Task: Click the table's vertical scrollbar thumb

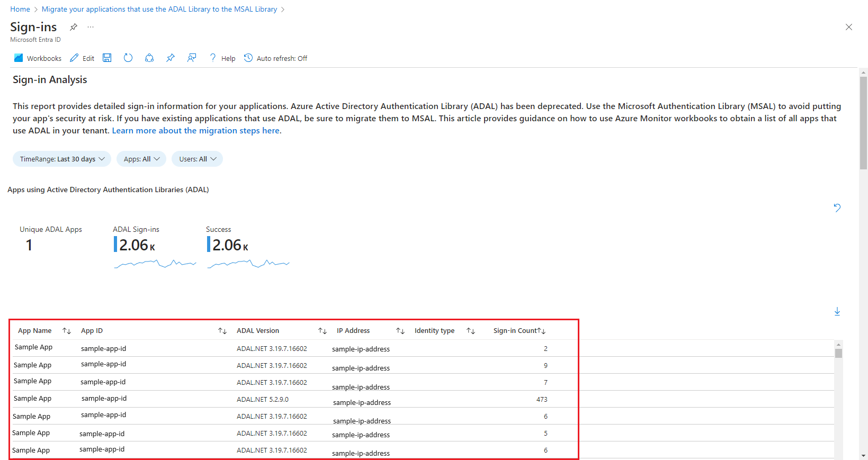Action: [838, 353]
